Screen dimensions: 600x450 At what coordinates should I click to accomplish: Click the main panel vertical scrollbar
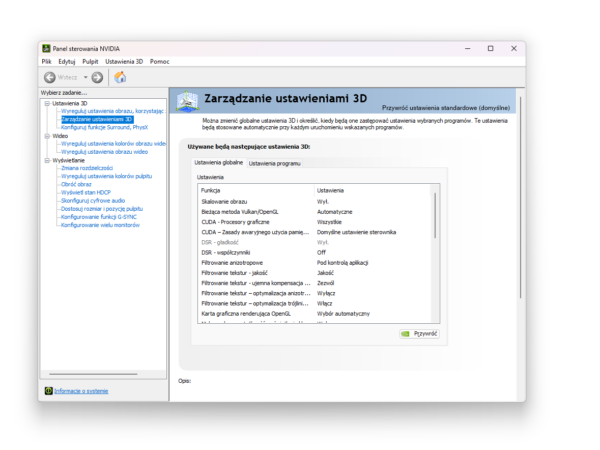pyautogui.click(x=520, y=197)
